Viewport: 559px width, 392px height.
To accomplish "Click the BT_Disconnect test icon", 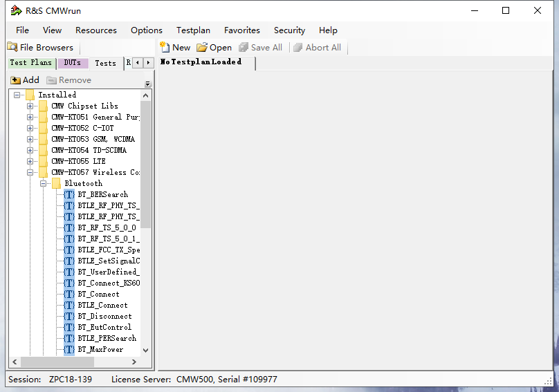I will 69,316.
